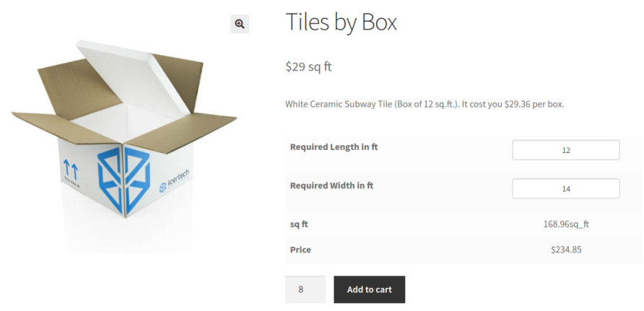The width and height of the screenshot is (644, 311).
Task: Click the White Ceramic Subway Tile description
Action: pos(424,104)
